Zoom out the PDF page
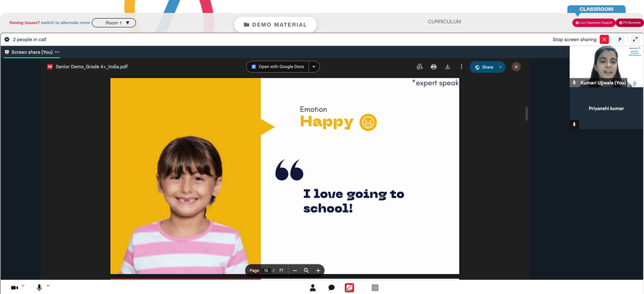 click(x=294, y=271)
